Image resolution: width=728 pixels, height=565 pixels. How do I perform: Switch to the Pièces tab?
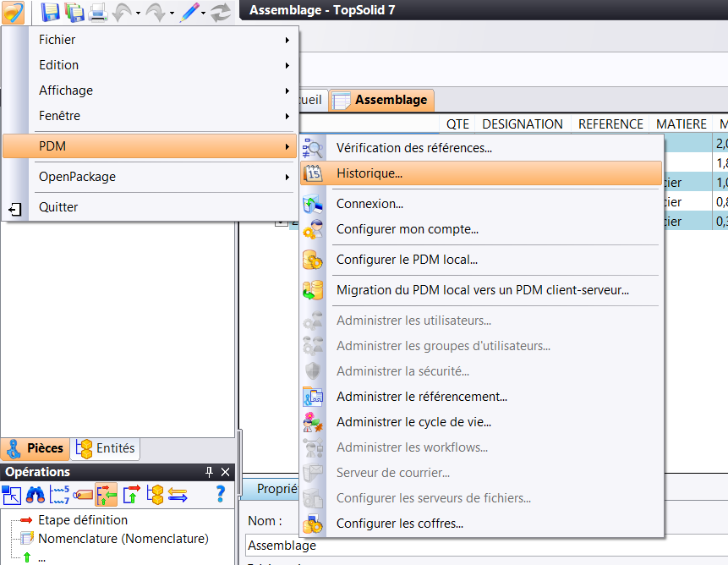(36, 448)
